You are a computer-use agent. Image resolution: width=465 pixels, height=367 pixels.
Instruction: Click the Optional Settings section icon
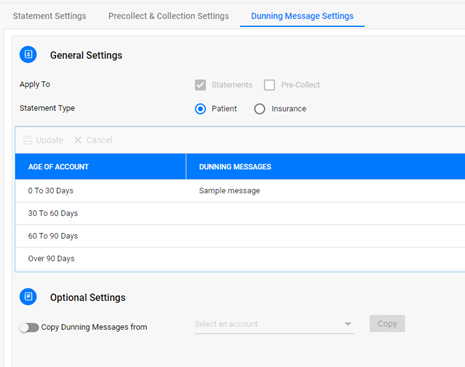28,297
